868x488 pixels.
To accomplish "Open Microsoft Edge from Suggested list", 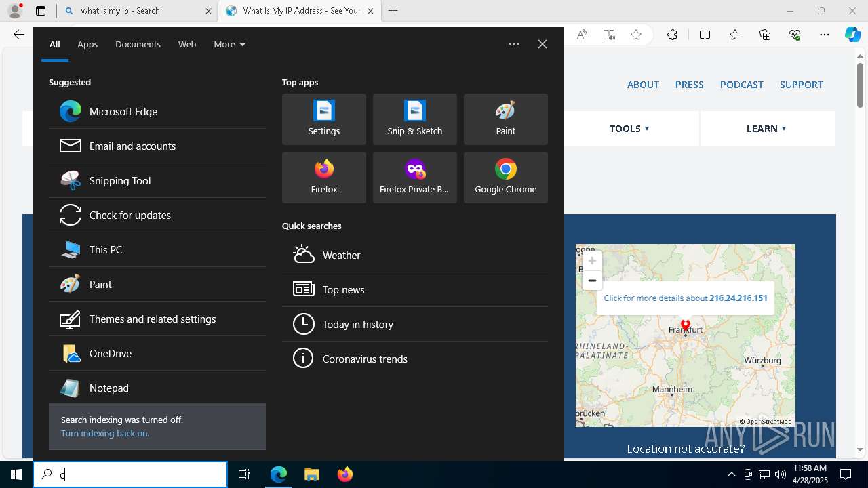I will (157, 111).
